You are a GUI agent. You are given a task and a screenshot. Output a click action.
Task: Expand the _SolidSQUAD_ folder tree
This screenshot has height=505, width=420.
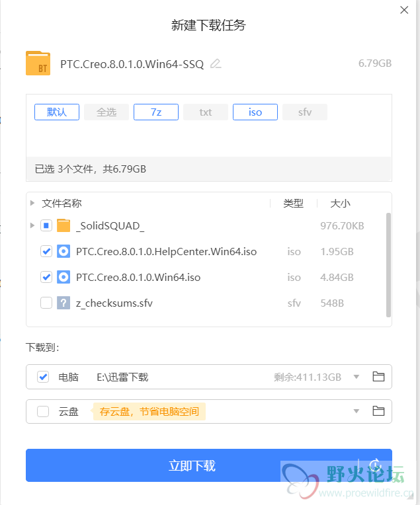click(x=32, y=225)
